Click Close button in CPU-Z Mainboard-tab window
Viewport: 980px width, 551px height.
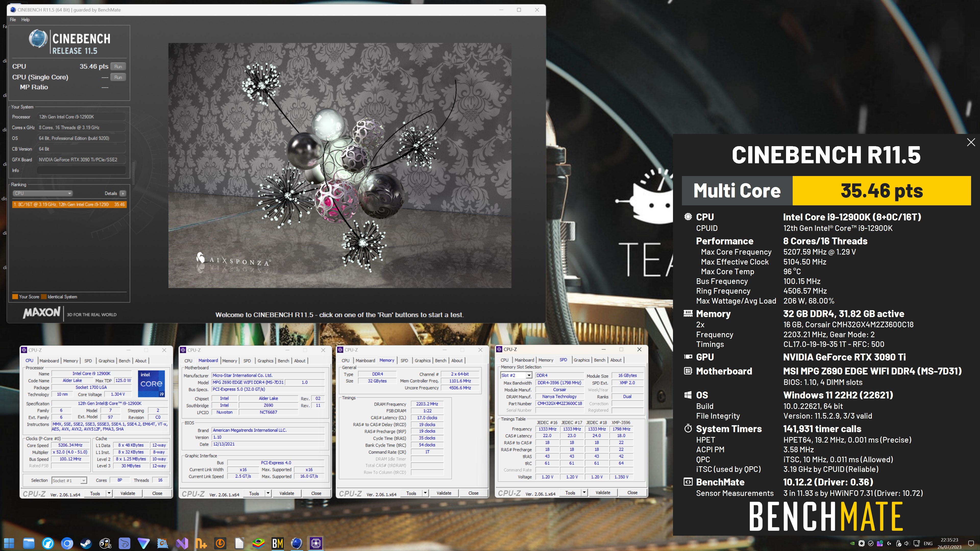tap(316, 494)
